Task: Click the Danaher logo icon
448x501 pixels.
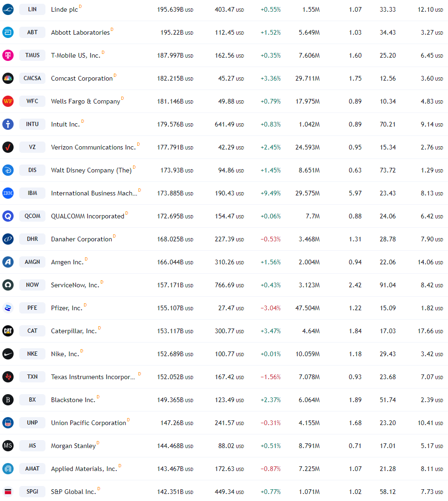Action: tap(8, 239)
